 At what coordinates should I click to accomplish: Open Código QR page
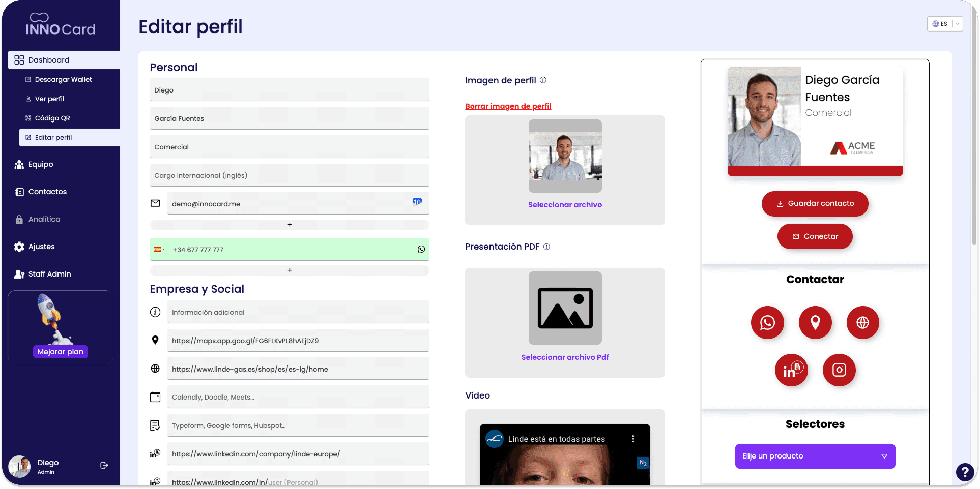pyautogui.click(x=52, y=118)
